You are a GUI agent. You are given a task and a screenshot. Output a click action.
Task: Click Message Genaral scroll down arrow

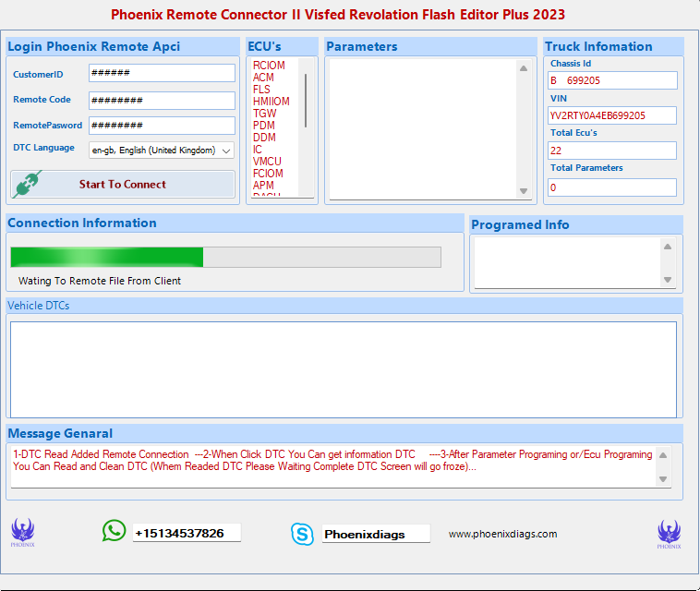pos(663,479)
